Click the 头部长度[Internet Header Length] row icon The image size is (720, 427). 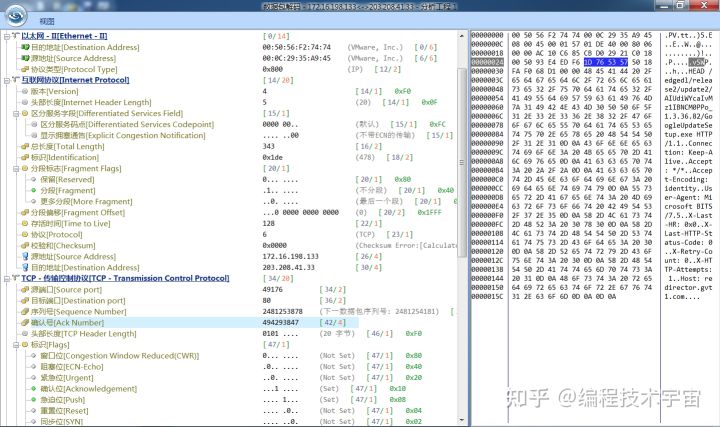25,102
